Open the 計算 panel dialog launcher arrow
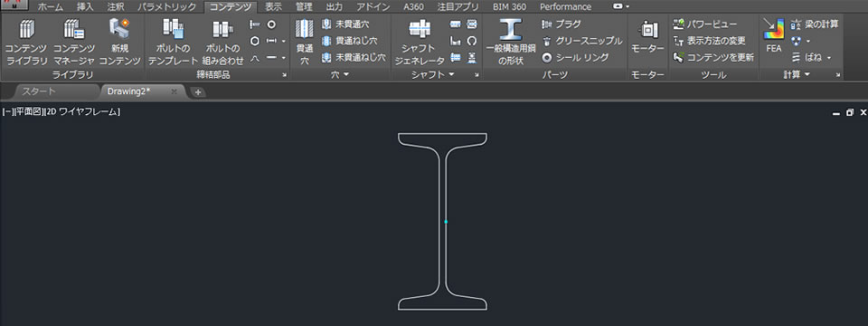Viewport: 868px width, 326px height. click(x=838, y=75)
